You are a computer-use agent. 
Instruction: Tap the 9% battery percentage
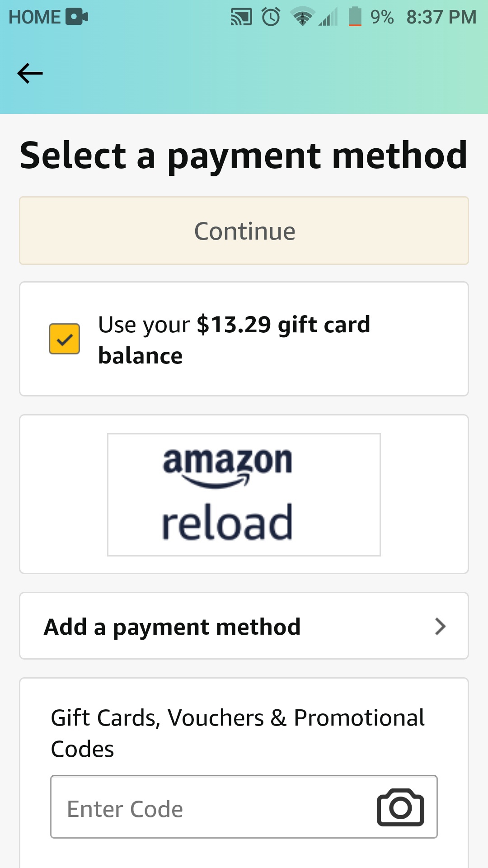382,17
